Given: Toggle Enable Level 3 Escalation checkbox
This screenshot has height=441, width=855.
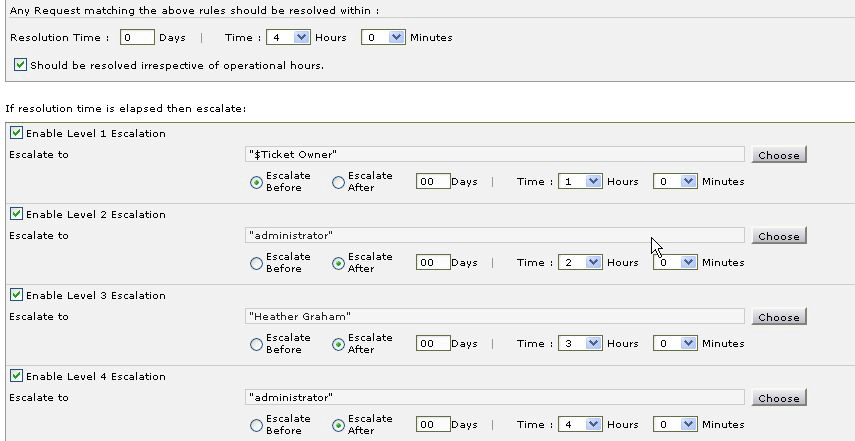Looking at the screenshot, I should (x=16, y=295).
